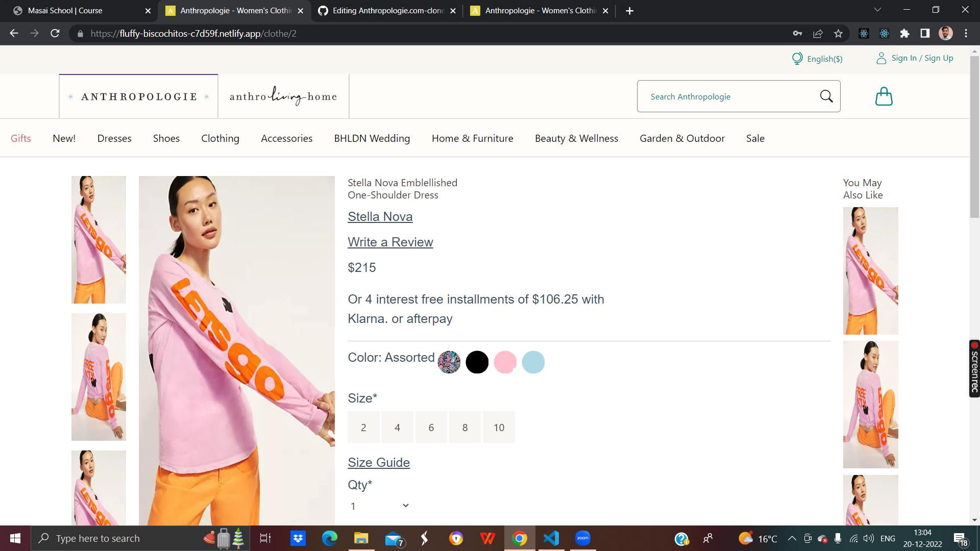Pick the black color swatch
The width and height of the screenshot is (980, 551).
[x=477, y=362]
